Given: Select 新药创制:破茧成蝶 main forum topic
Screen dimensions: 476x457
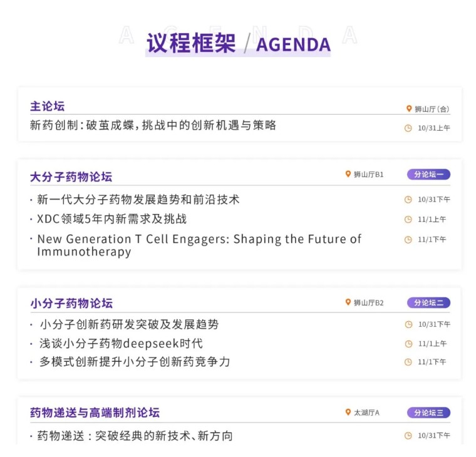Looking at the screenshot, I should [153, 125].
